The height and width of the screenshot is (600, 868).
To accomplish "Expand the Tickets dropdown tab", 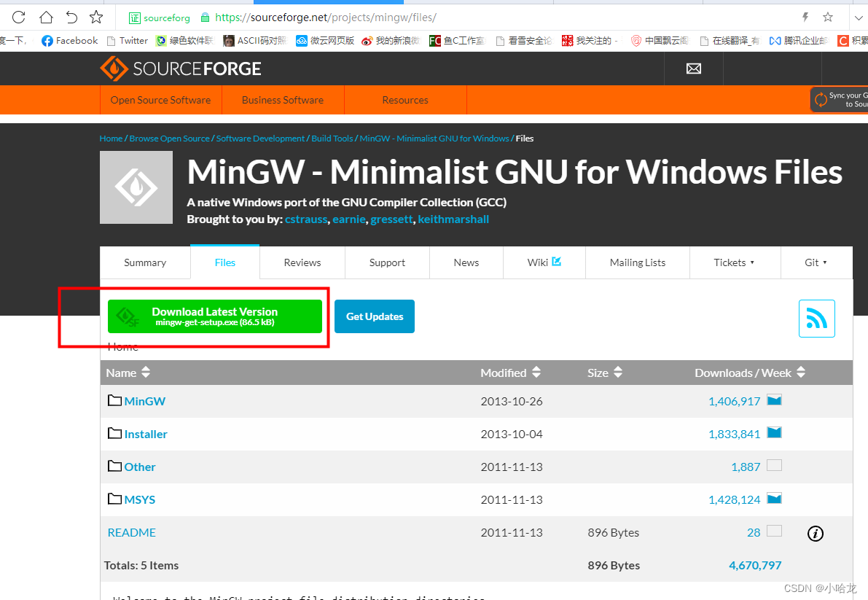I will [x=735, y=262].
